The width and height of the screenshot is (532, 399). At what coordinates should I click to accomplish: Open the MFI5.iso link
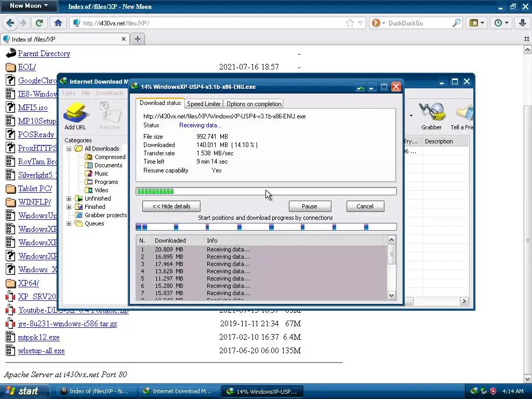[x=33, y=108]
